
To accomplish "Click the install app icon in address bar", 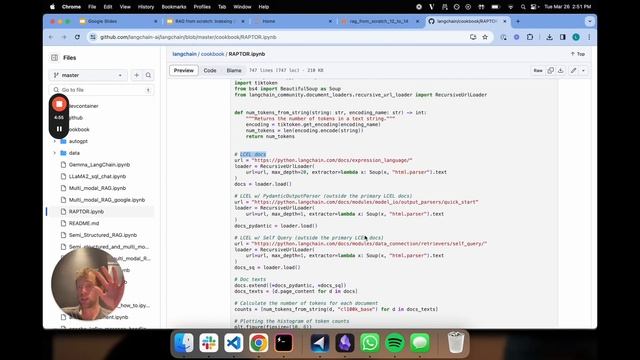I will pyautogui.click(x=473, y=37).
